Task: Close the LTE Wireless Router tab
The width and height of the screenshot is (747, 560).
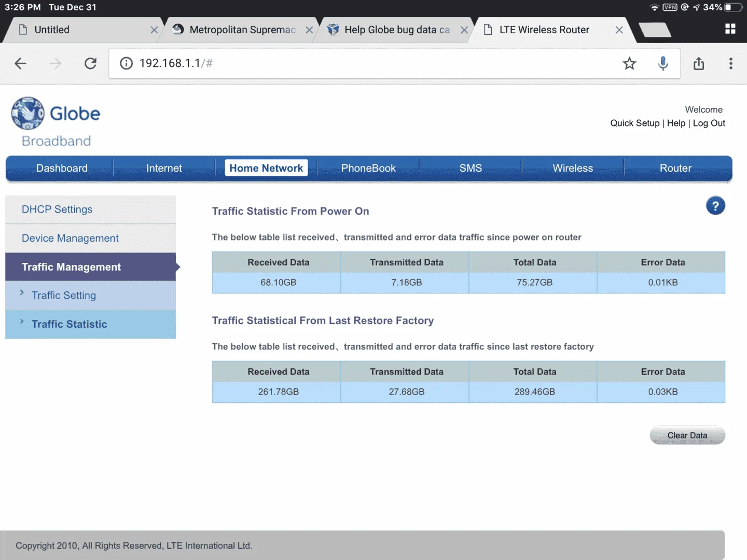Action: point(619,30)
